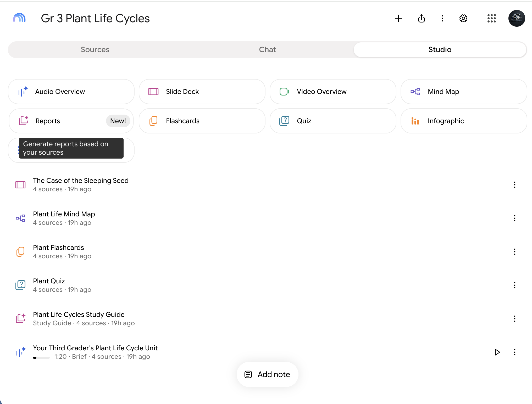
Task: Click the New! badge on Reports
Action: tap(118, 121)
